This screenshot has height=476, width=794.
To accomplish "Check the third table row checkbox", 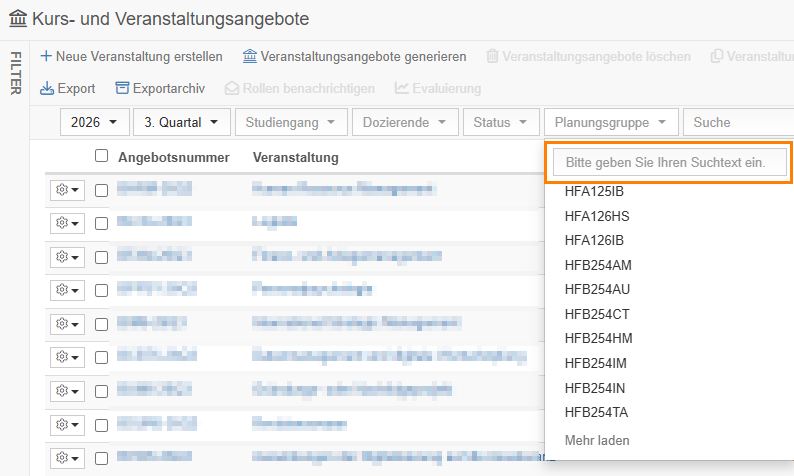I will point(101,257).
